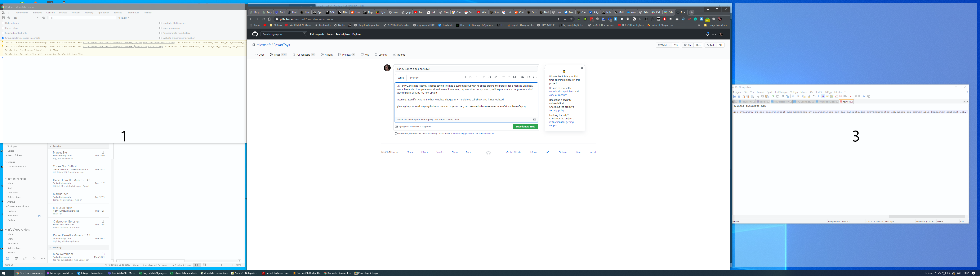The height and width of the screenshot is (276, 980).
Task: Open the security policy link
Action: coord(557,110)
